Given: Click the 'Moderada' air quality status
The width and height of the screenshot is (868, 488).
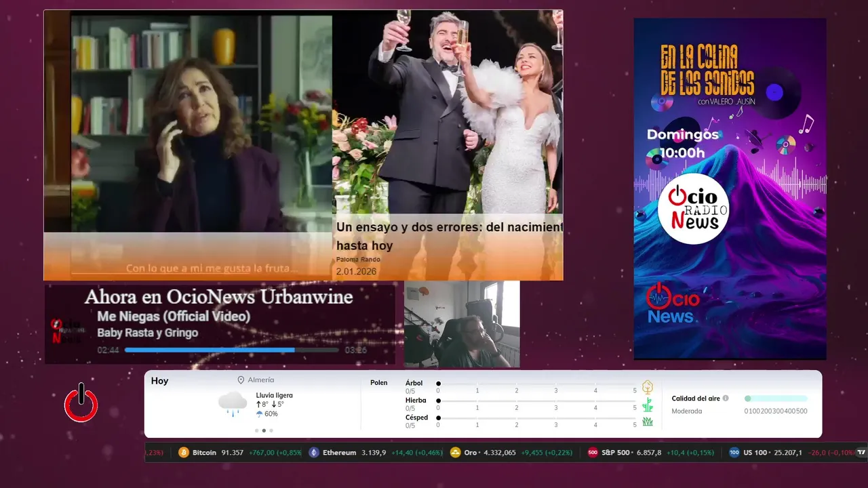Looking at the screenshot, I should 687,411.
